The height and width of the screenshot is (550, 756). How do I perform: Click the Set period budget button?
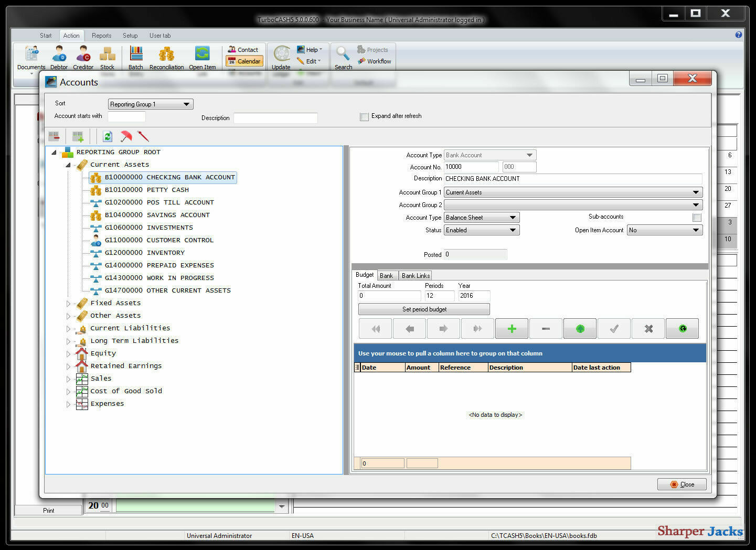[424, 309]
